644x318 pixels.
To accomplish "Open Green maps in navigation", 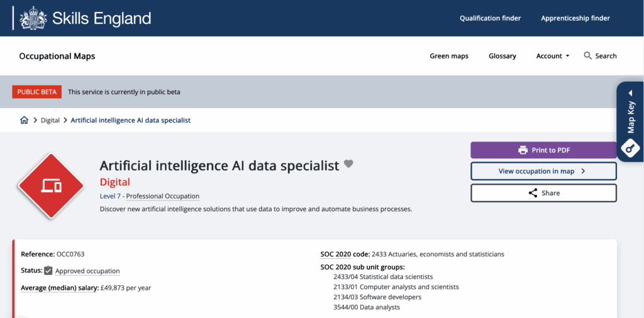I will [449, 56].
